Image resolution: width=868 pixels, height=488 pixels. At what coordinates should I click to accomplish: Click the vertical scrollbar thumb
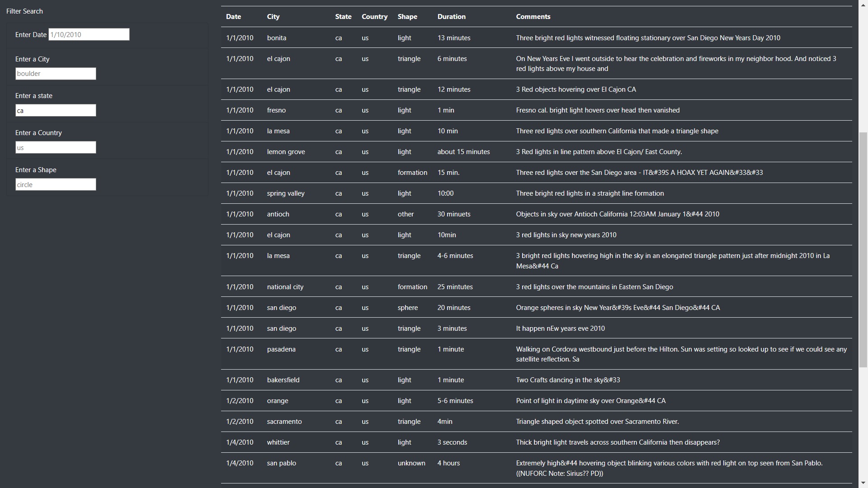tap(863, 244)
